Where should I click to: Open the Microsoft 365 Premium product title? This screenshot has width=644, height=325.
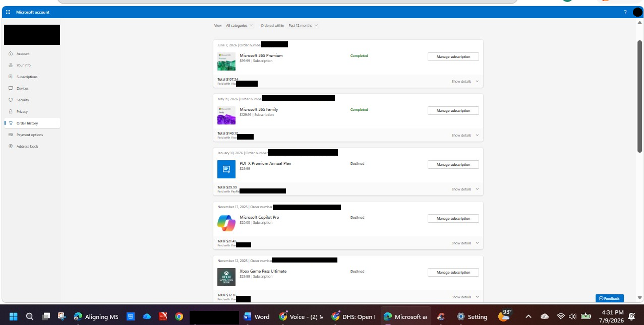click(261, 55)
